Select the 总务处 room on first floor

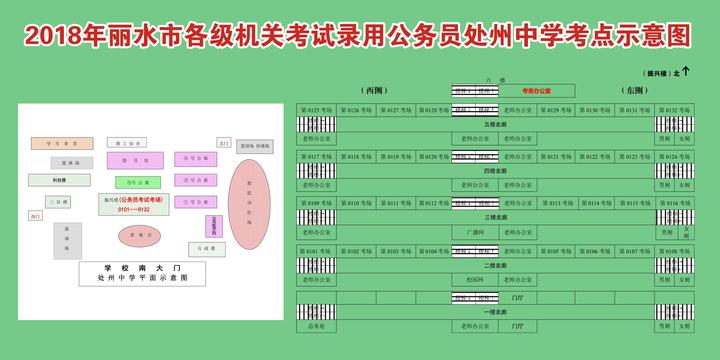[316, 326]
